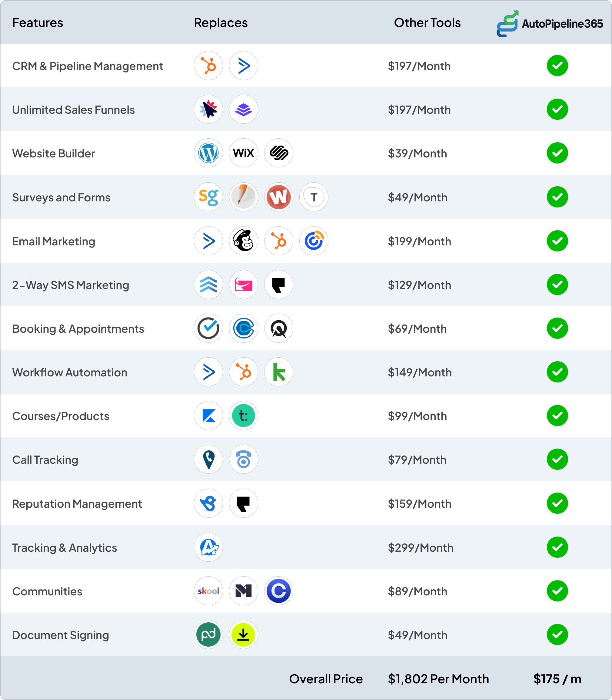Click the Keap green k icon
Image resolution: width=612 pixels, height=700 pixels.
point(279,372)
